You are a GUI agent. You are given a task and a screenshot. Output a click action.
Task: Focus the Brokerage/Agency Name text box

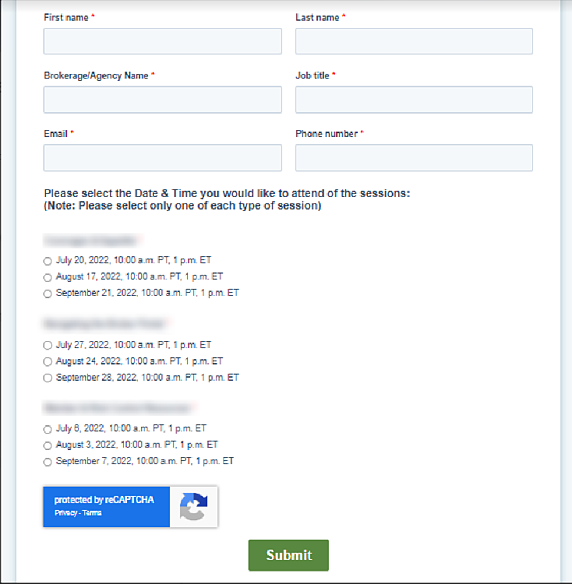pyautogui.click(x=162, y=100)
